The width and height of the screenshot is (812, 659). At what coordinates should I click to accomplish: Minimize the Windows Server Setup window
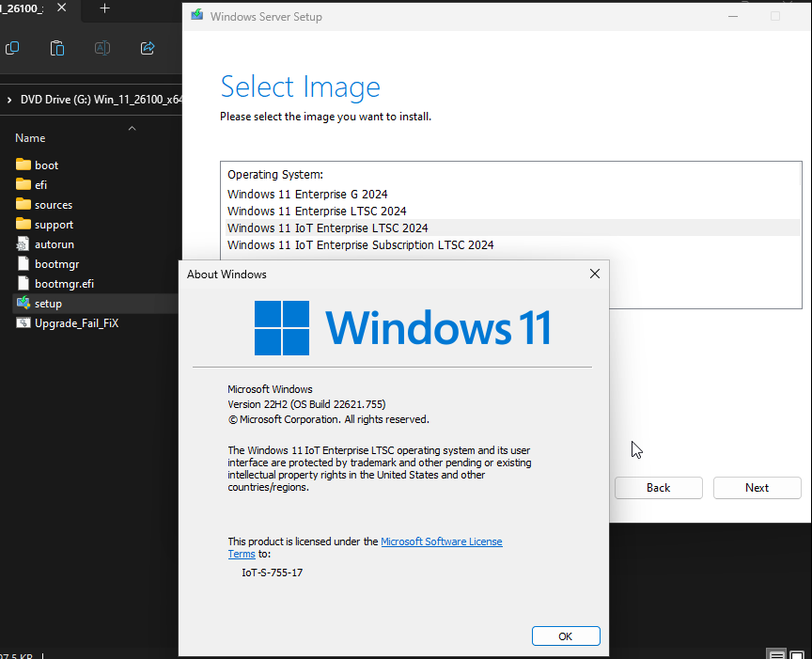[x=733, y=17]
